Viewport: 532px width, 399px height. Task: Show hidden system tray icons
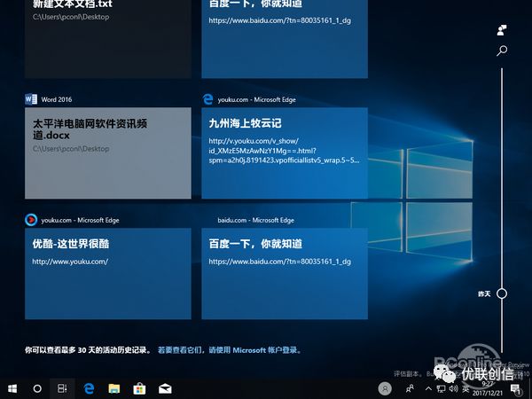coord(428,388)
